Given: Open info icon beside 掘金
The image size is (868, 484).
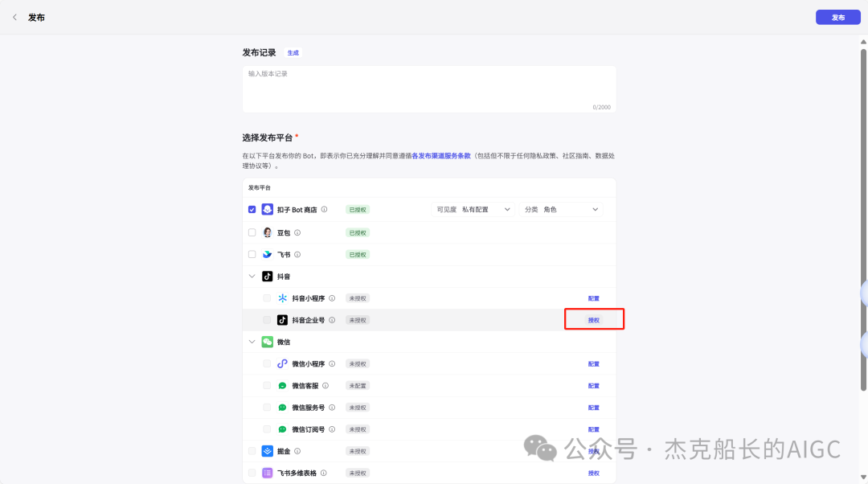Looking at the screenshot, I should pyautogui.click(x=297, y=451).
